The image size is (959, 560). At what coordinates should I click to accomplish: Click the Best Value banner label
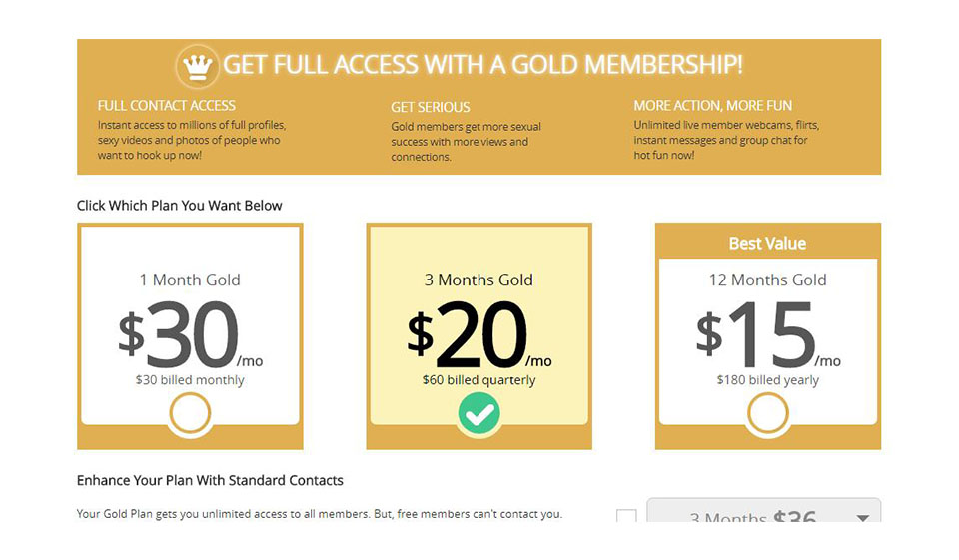[x=767, y=243]
